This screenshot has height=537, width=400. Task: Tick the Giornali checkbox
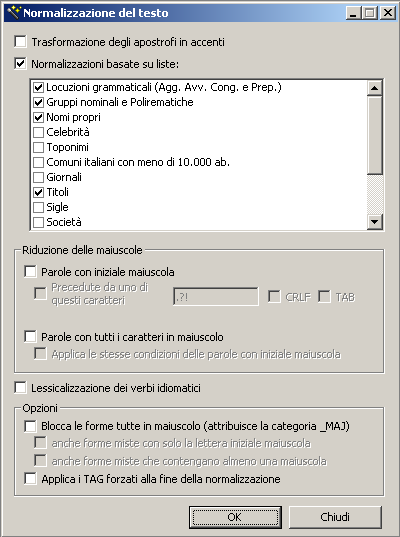pyautogui.click(x=38, y=177)
